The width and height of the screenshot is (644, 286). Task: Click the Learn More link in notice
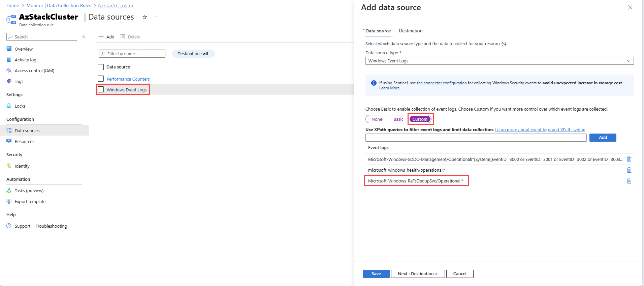389,88
